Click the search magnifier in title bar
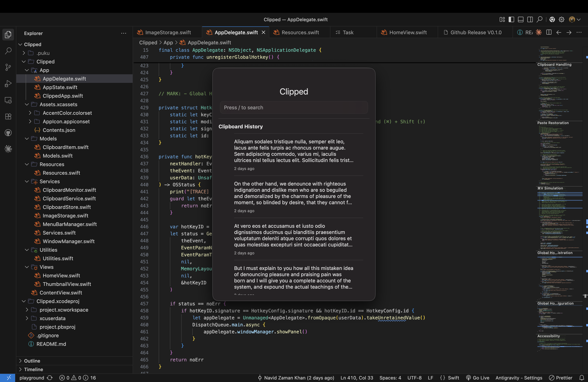 (540, 19)
